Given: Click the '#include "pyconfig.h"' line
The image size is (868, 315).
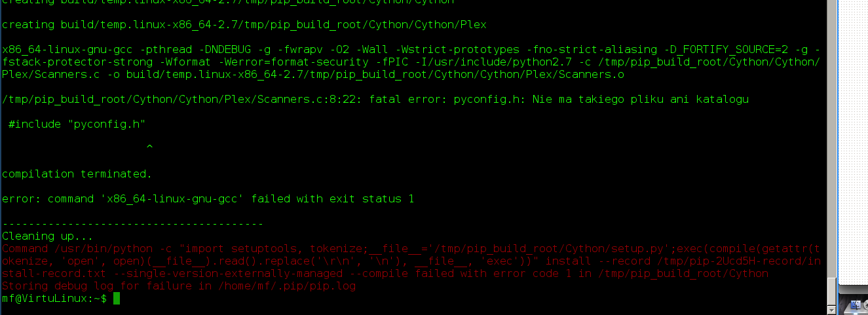Looking at the screenshot, I should [x=77, y=124].
